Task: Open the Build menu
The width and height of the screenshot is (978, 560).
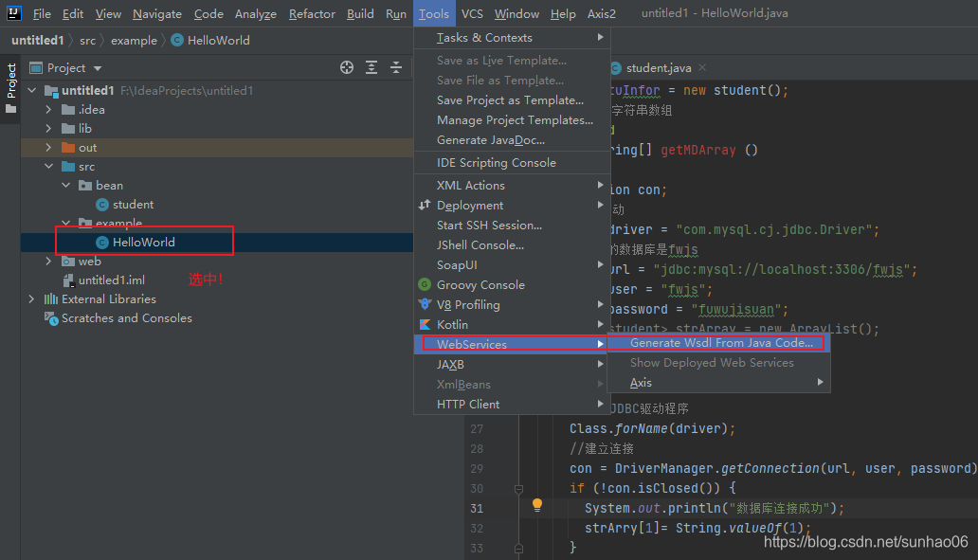Action: [x=360, y=13]
